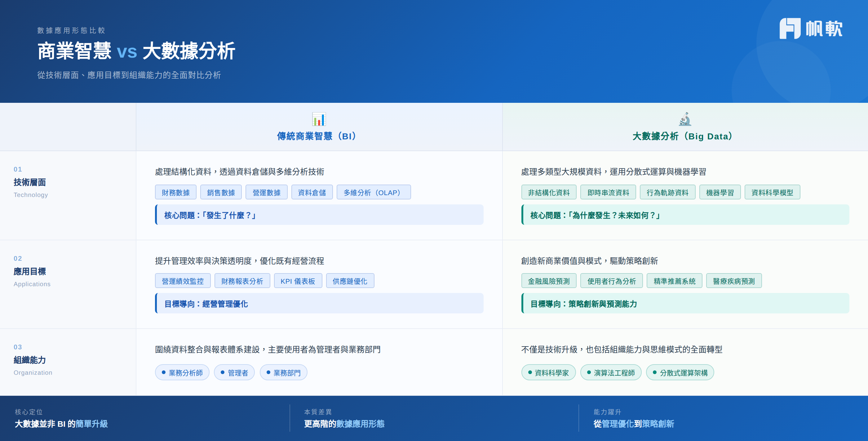Expand the 01 技術層面 section
This screenshot has height=441, width=868.
(30, 182)
